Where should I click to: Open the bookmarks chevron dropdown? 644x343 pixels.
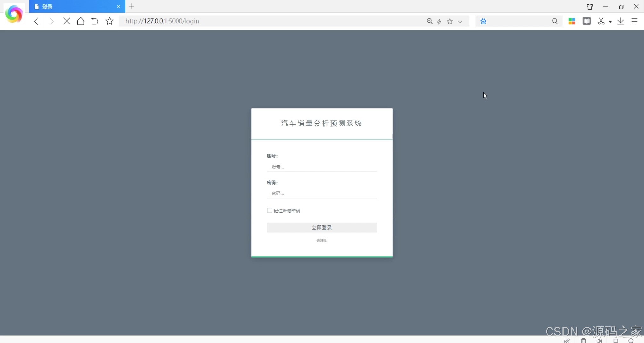pyautogui.click(x=460, y=22)
